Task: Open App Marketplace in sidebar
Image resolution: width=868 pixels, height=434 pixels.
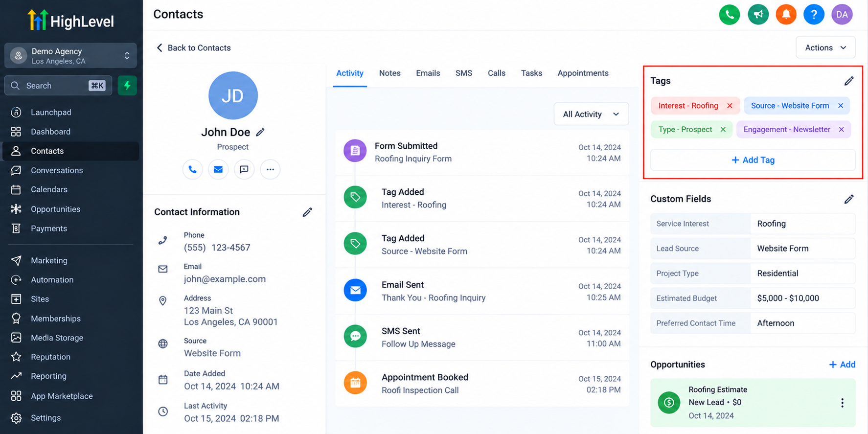Action: pos(71,396)
